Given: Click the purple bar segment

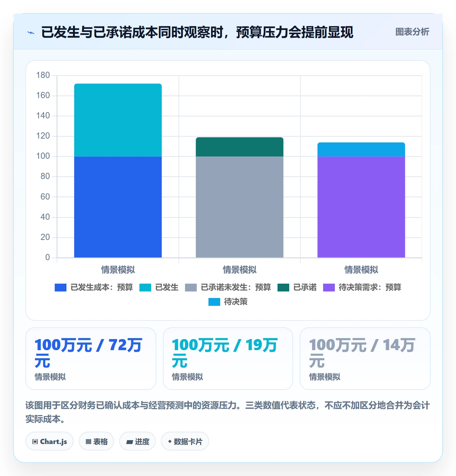Looking at the screenshot, I should [361, 207].
